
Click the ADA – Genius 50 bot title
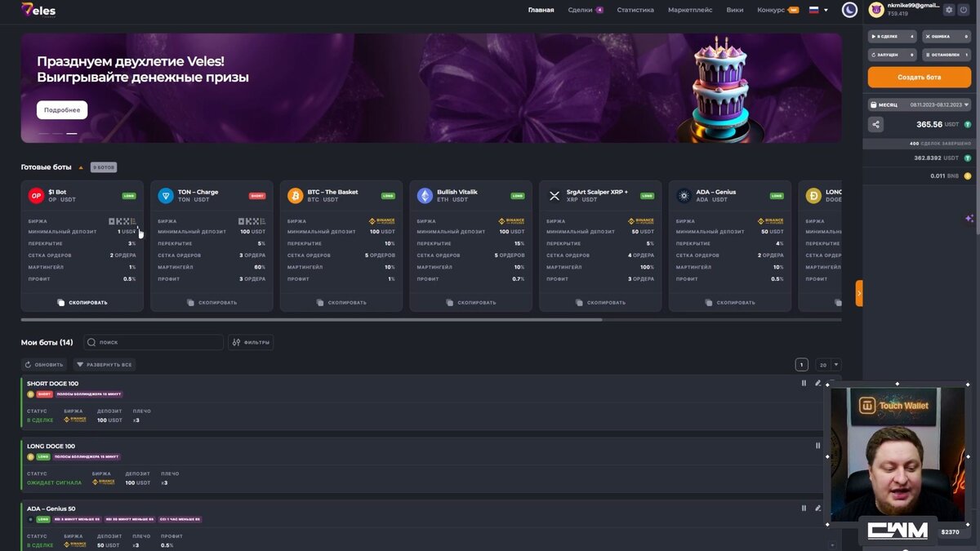point(51,509)
